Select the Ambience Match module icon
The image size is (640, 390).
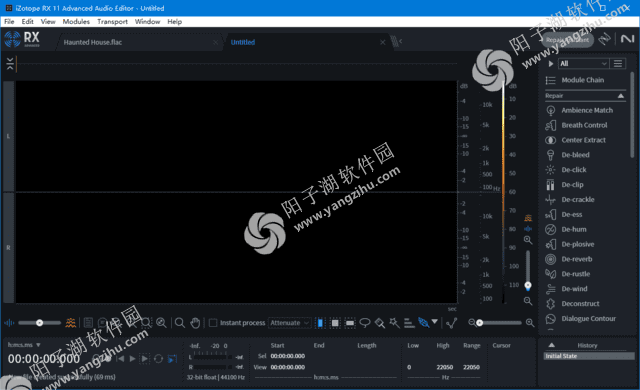pos(551,111)
